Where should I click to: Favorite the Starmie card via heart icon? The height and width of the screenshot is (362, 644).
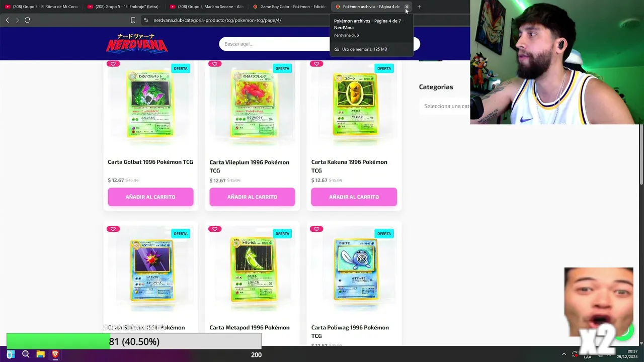113,229
